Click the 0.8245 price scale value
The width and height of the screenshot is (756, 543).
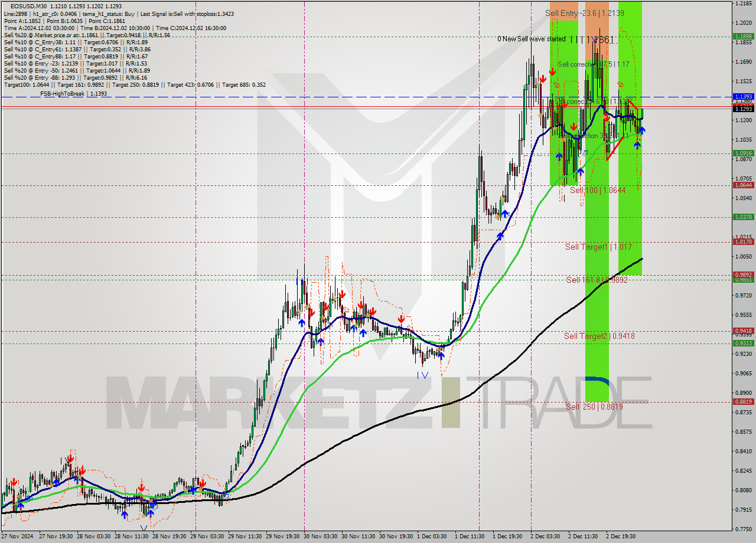[743, 470]
